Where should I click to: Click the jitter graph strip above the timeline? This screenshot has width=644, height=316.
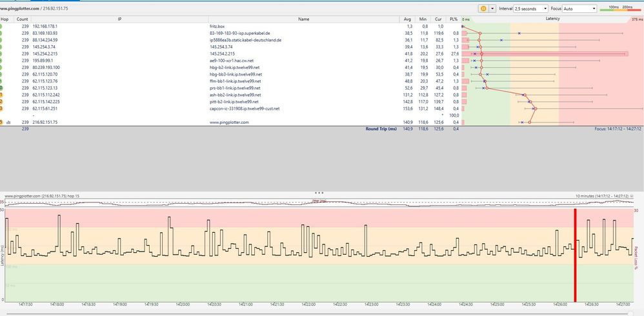coord(319,202)
